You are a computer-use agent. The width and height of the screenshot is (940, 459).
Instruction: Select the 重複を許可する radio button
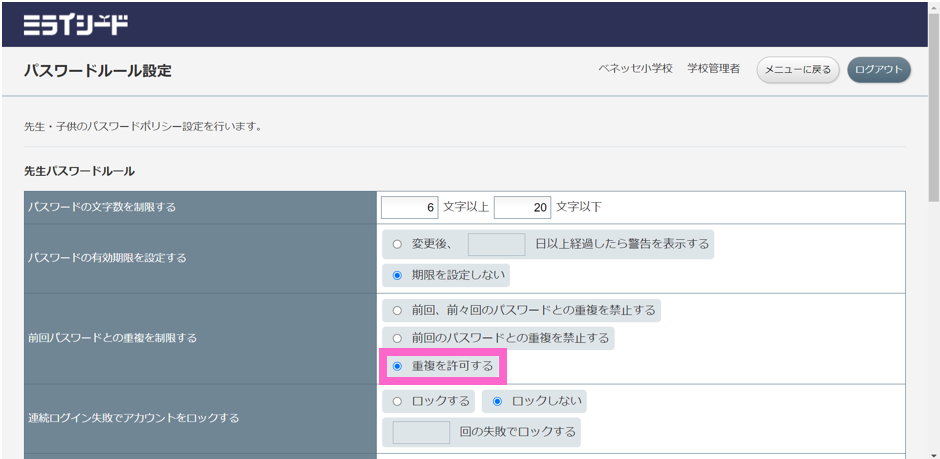[x=397, y=366]
